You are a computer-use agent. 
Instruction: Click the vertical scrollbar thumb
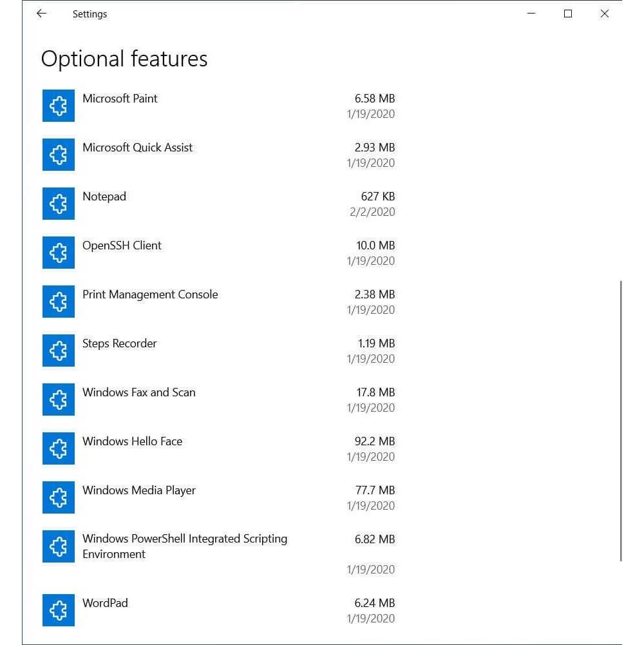click(621, 421)
